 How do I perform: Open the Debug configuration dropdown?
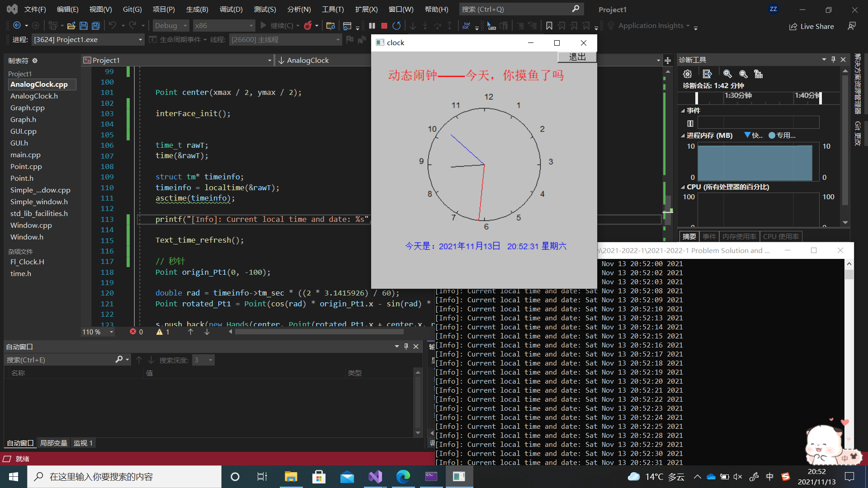[x=170, y=25]
